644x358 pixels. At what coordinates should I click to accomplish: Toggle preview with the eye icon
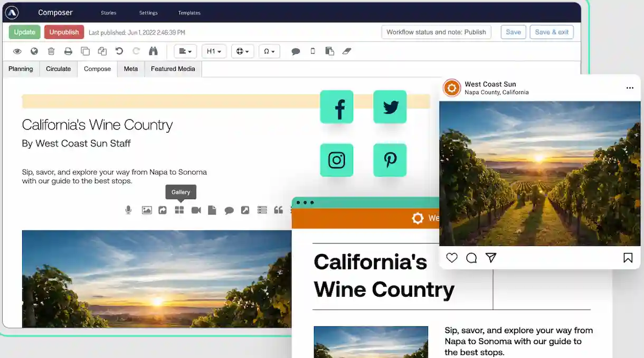[17, 51]
